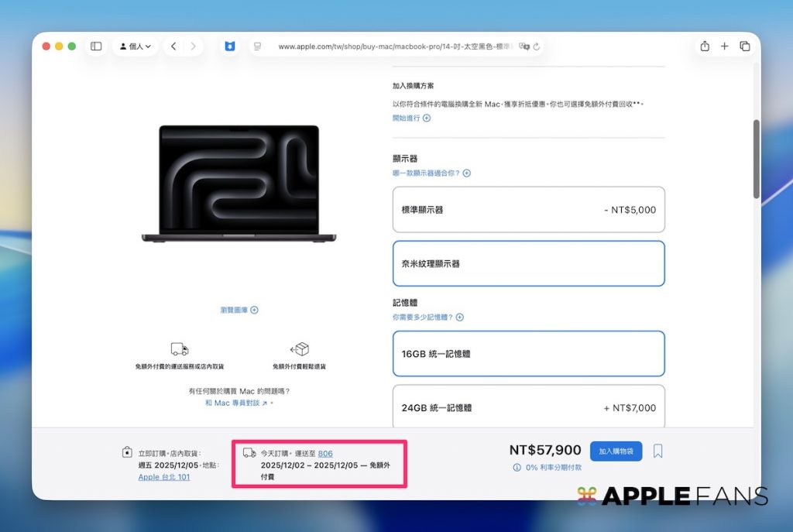Viewport: 793px width, 532px height.
Task: Expand 你需要多少記憶體 help
Action: [x=427, y=317]
